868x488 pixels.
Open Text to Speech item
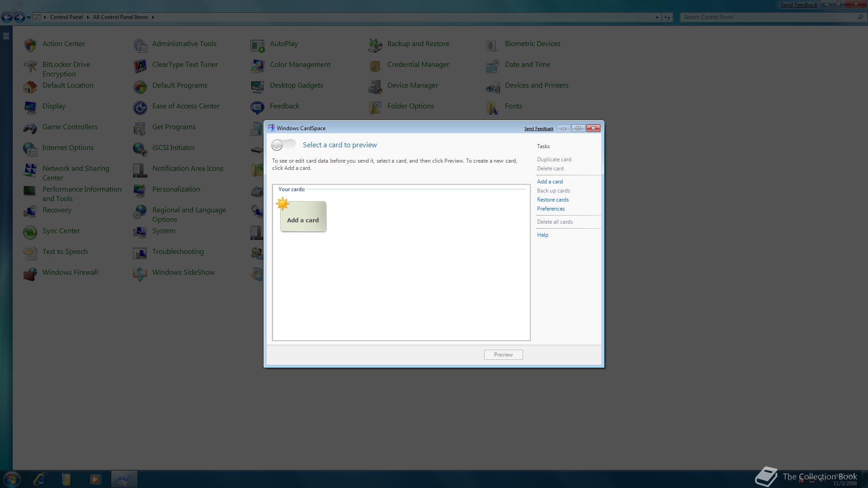coord(65,252)
